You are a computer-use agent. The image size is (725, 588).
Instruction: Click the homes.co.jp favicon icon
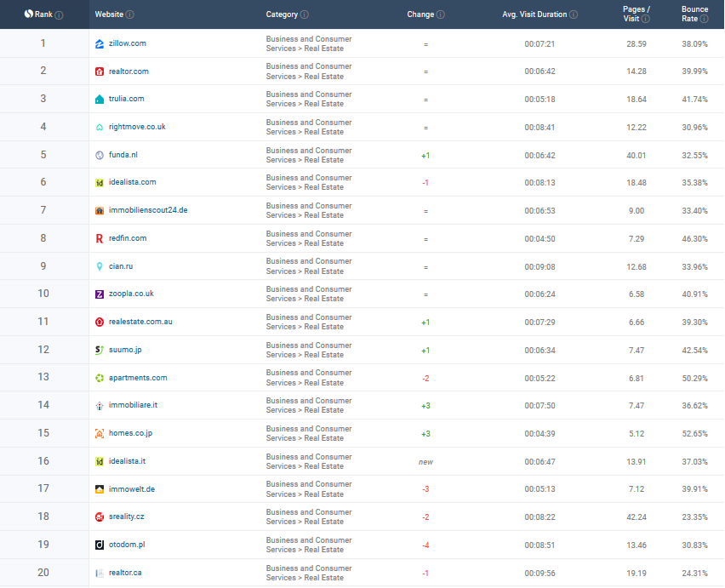[100, 434]
